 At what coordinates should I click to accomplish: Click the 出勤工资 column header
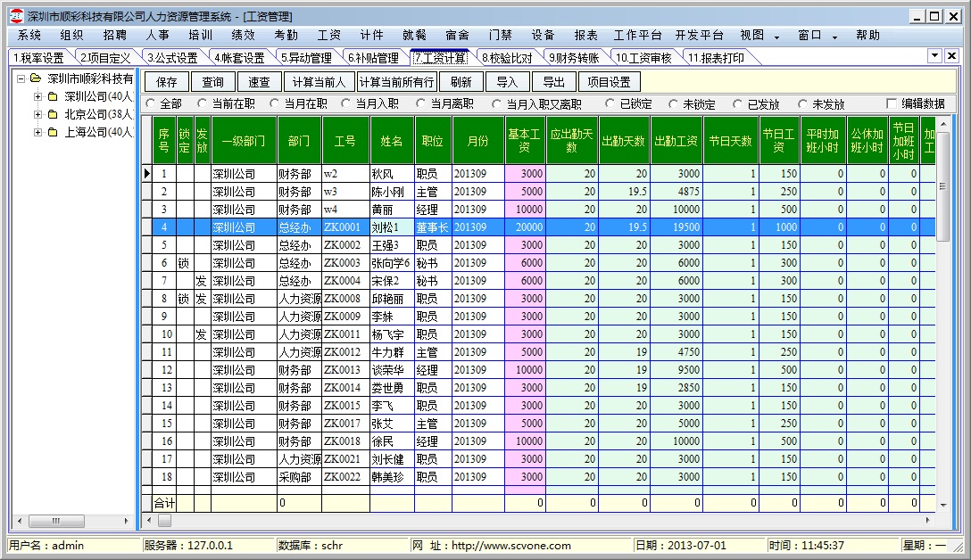pyautogui.click(x=676, y=141)
